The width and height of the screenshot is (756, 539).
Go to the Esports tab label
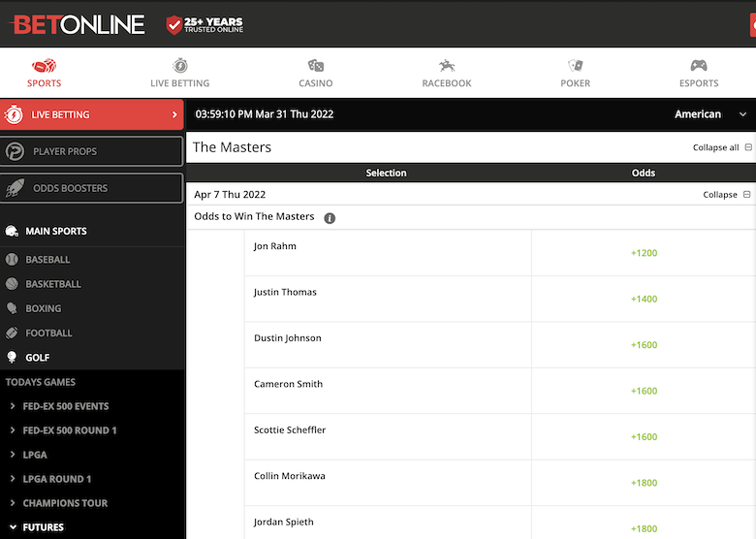tap(699, 83)
